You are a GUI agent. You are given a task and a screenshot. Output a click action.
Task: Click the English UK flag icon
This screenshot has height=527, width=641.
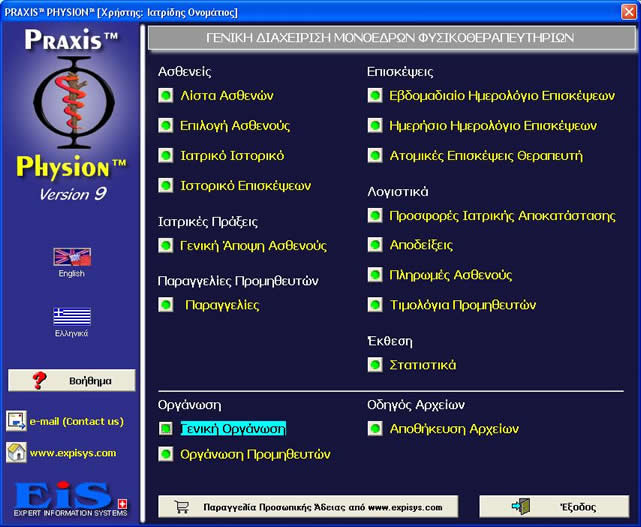(71, 257)
